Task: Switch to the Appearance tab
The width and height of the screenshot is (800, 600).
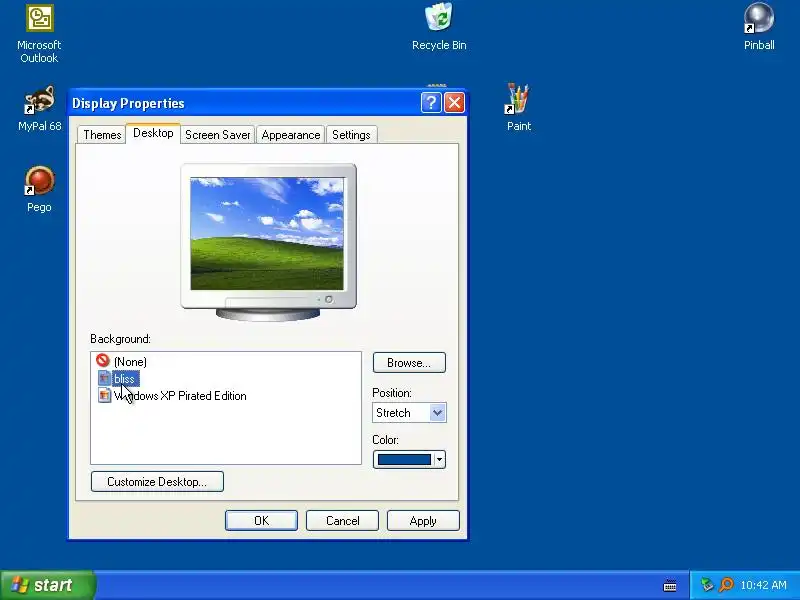Action: click(290, 135)
